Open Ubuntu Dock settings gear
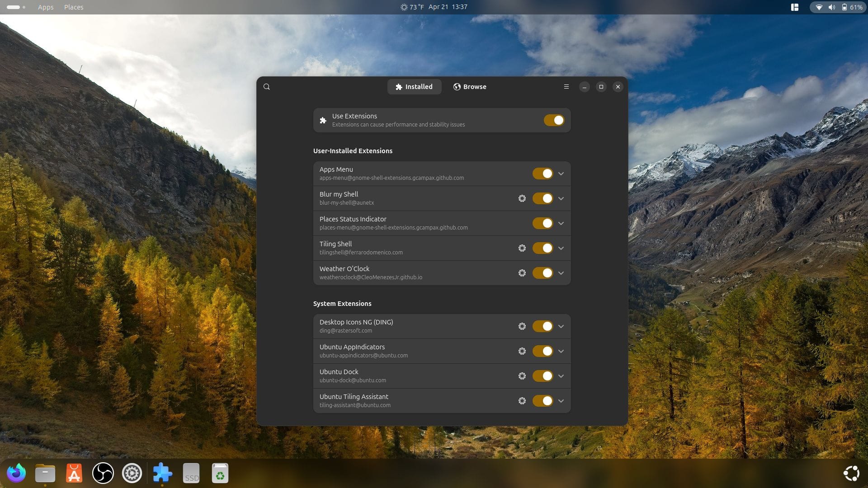 [522, 376]
